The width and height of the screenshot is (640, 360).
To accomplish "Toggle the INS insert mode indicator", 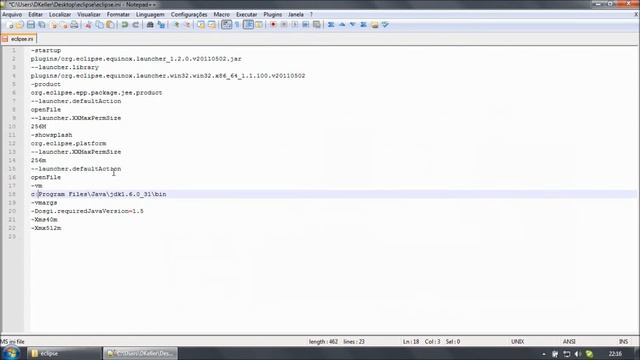I will pos(623,342).
